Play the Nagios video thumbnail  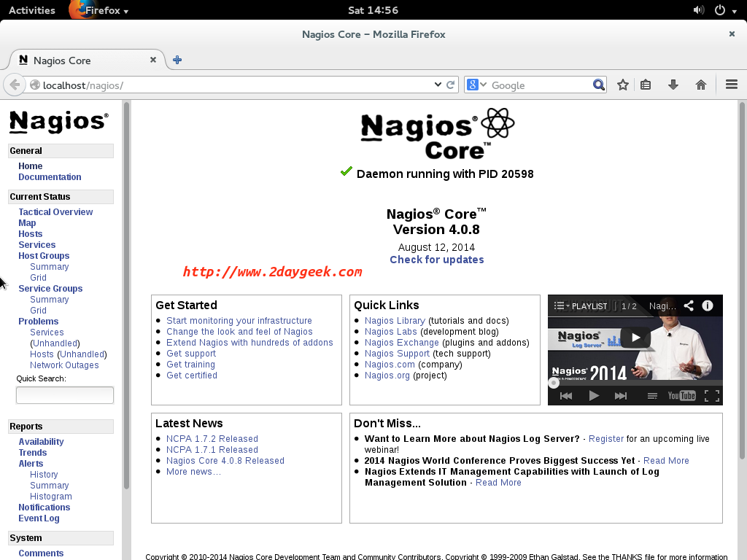[635, 338]
